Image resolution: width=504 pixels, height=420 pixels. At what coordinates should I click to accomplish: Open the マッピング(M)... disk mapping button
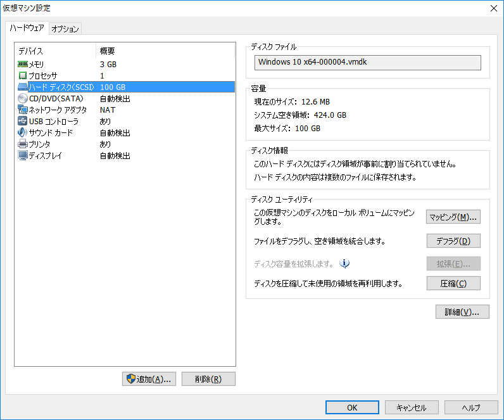[x=453, y=217]
